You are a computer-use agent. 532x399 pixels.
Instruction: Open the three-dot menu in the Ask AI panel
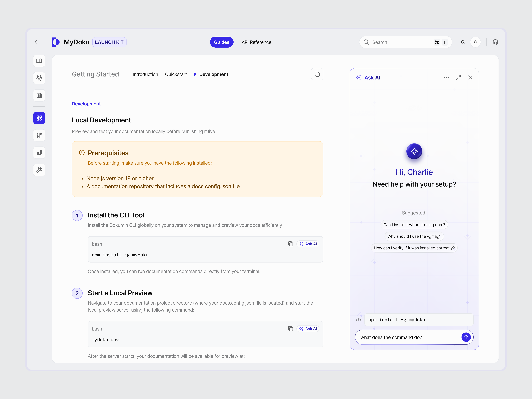(x=446, y=77)
